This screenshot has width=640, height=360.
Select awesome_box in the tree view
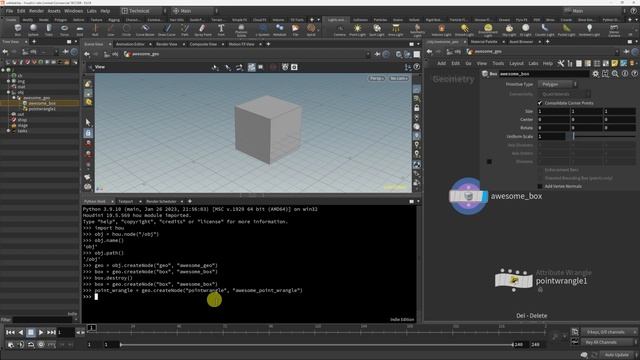click(x=42, y=104)
